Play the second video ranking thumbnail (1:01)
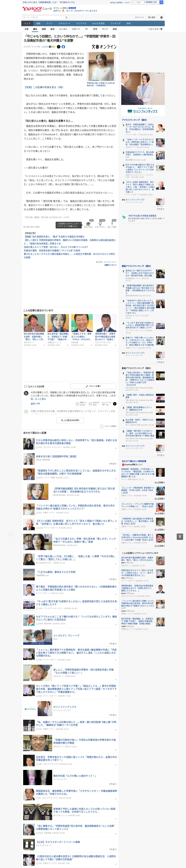186x868 pixels. pos(160,398)
